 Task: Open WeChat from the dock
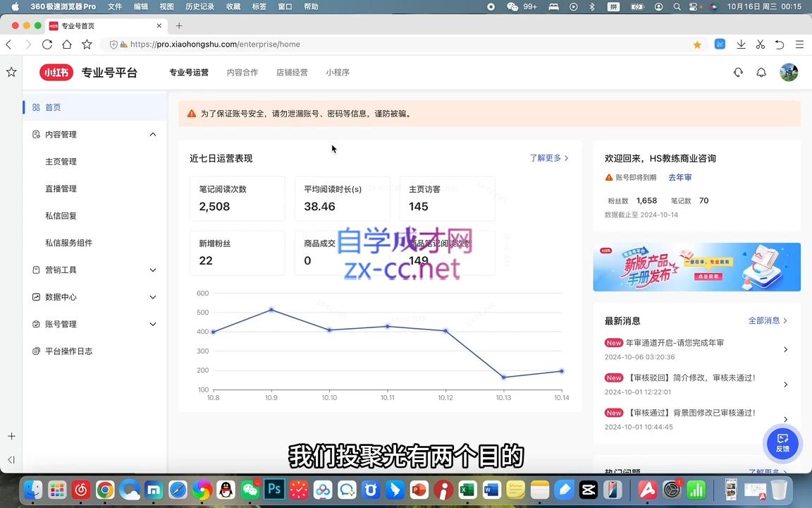click(x=251, y=490)
